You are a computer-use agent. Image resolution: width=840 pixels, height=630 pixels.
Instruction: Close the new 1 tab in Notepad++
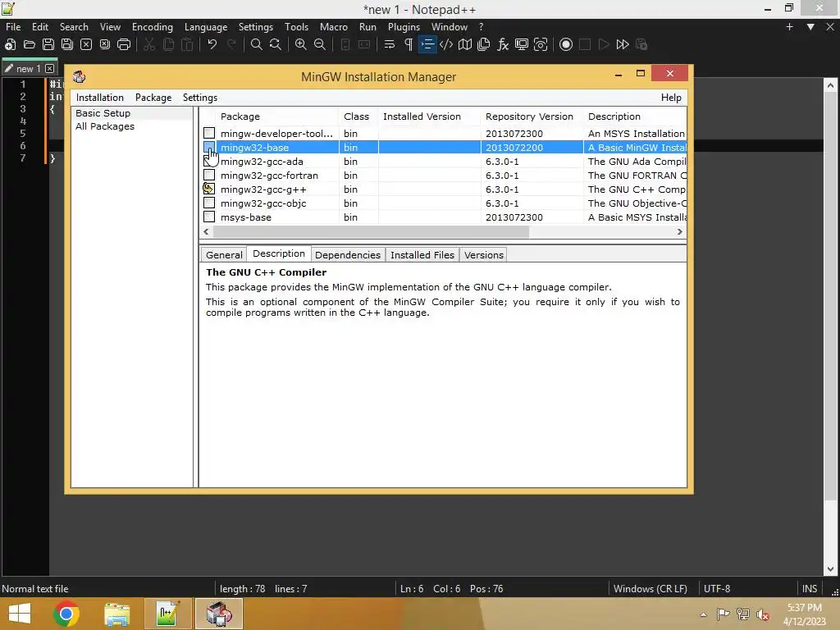click(50, 68)
